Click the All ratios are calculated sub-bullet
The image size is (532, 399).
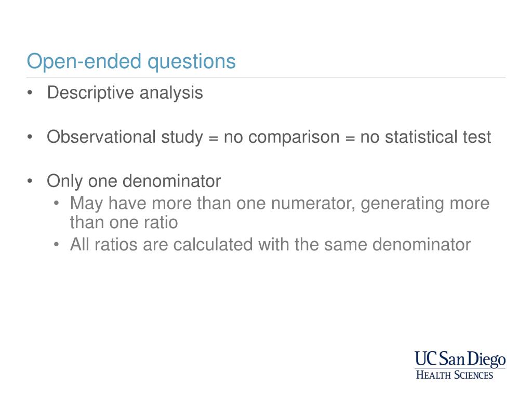(x=270, y=245)
